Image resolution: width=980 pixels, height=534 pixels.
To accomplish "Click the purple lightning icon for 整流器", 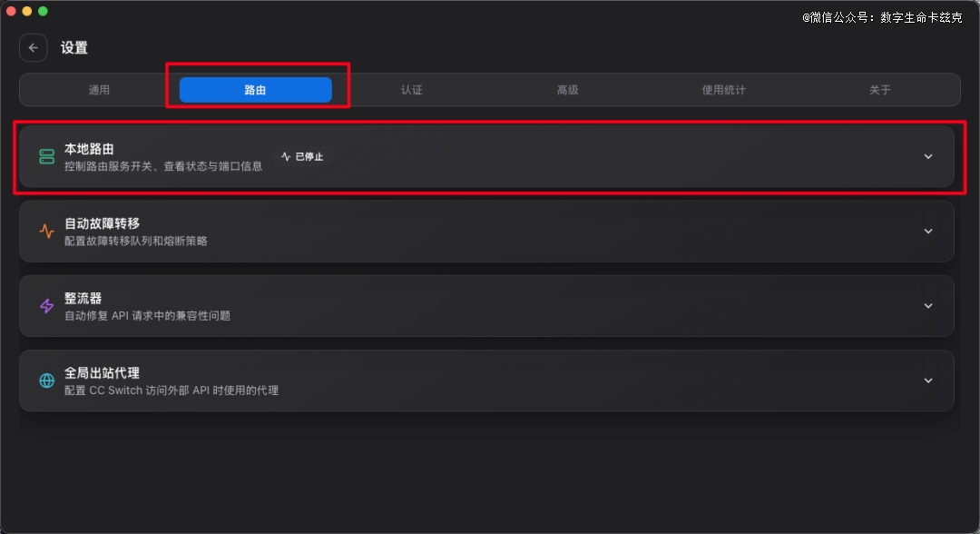I will [46, 306].
